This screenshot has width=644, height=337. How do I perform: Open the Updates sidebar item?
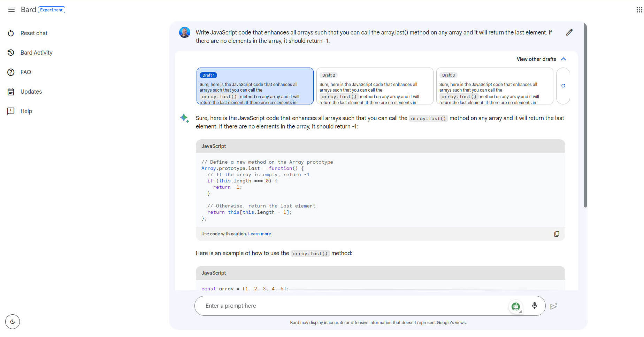(31, 92)
